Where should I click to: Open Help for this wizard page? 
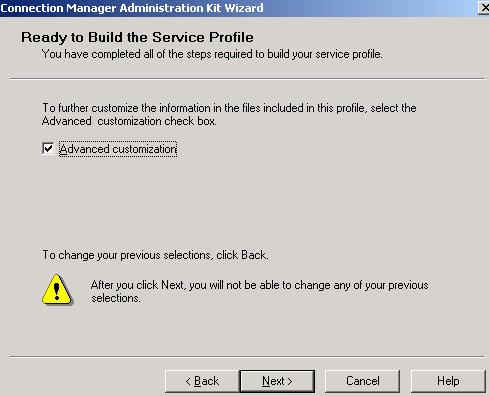(x=448, y=381)
